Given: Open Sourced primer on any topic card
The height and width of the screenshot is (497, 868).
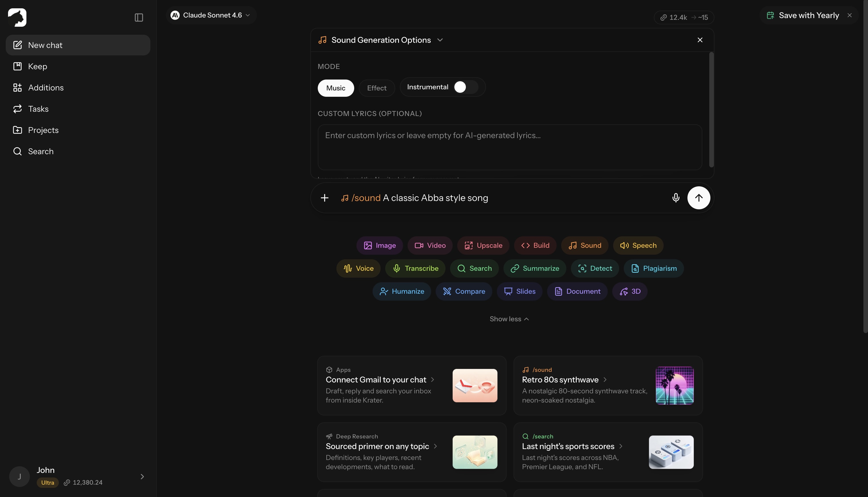Looking at the screenshot, I should [x=412, y=452].
